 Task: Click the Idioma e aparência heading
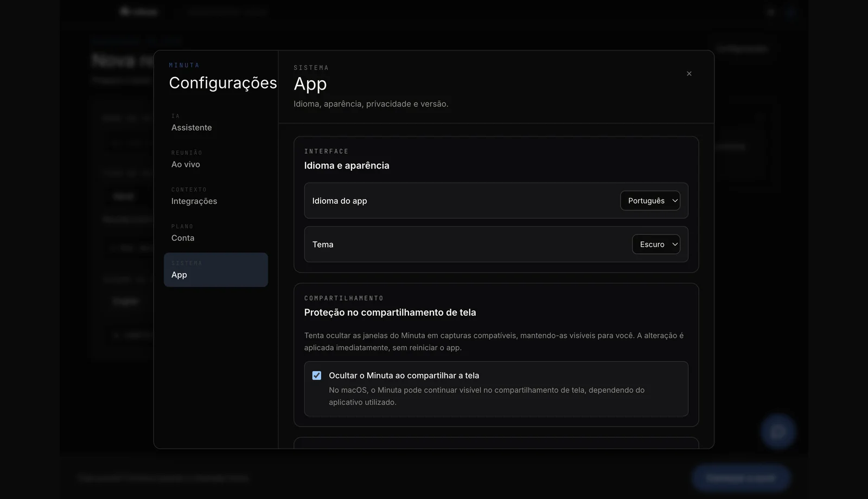(x=347, y=165)
